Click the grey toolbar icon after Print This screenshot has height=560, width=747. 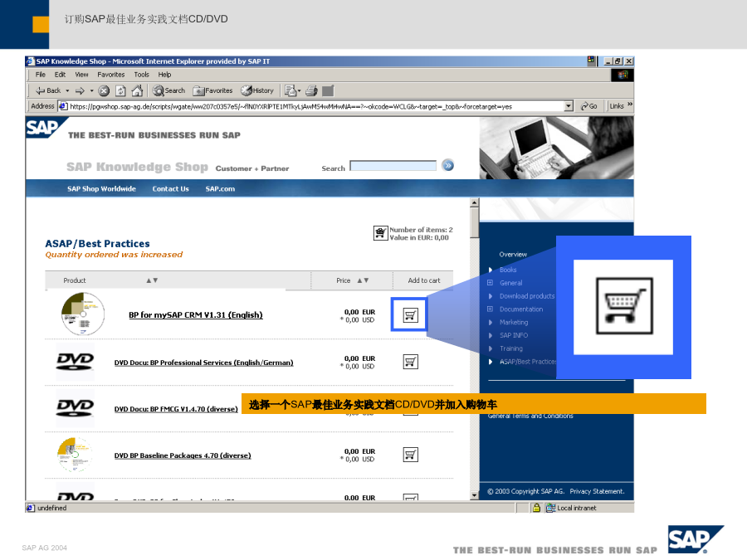click(328, 90)
